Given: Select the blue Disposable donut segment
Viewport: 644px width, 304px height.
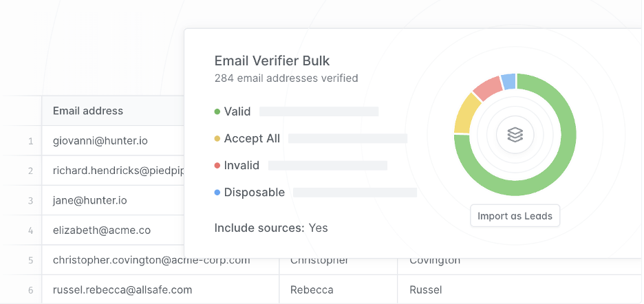Looking at the screenshot, I should pyautogui.click(x=508, y=83).
